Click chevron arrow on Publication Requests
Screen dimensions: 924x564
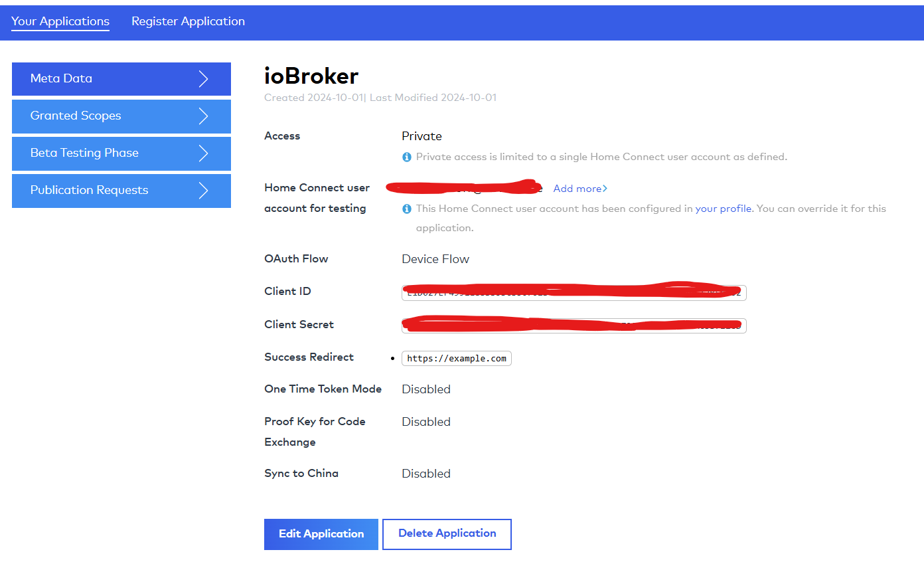204,191
